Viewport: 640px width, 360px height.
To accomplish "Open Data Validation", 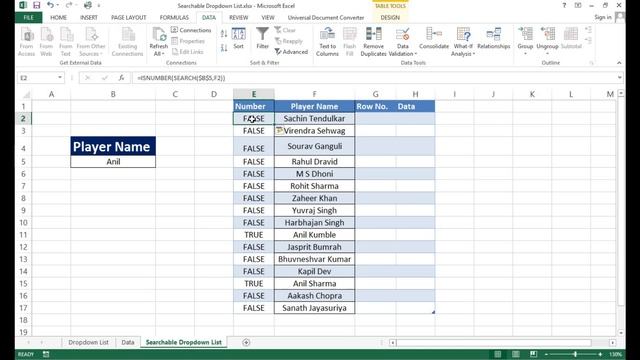I will (x=402, y=41).
